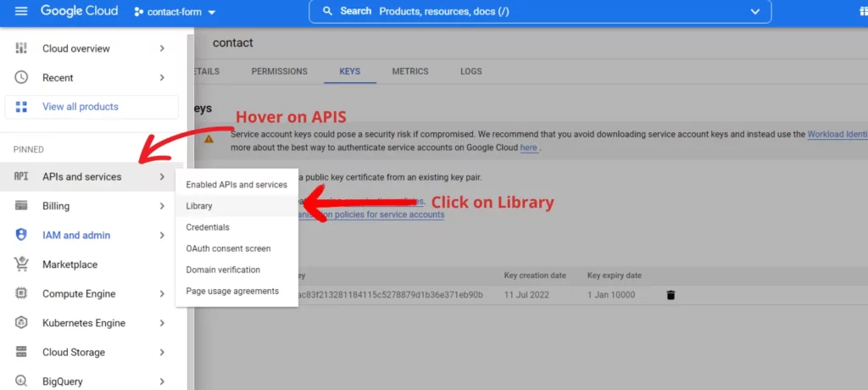
Task: Expand the Cloud overview submenu arrow
Action: point(162,48)
